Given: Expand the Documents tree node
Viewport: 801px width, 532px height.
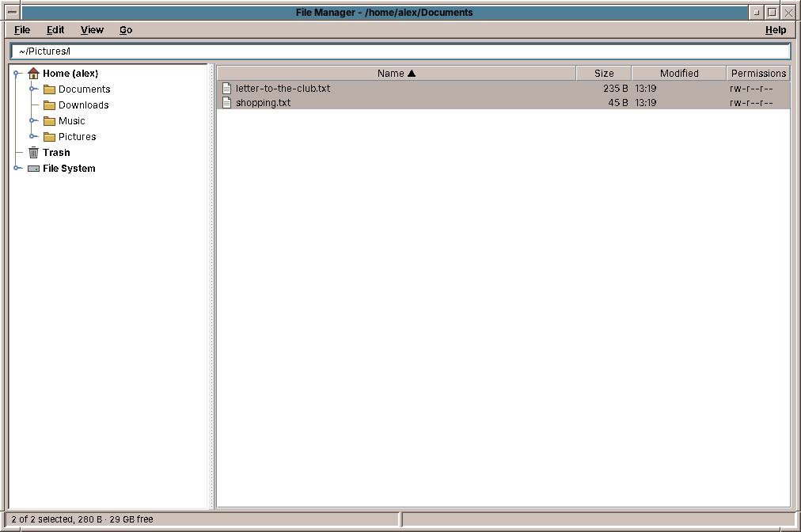Looking at the screenshot, I should coord(32,89).
